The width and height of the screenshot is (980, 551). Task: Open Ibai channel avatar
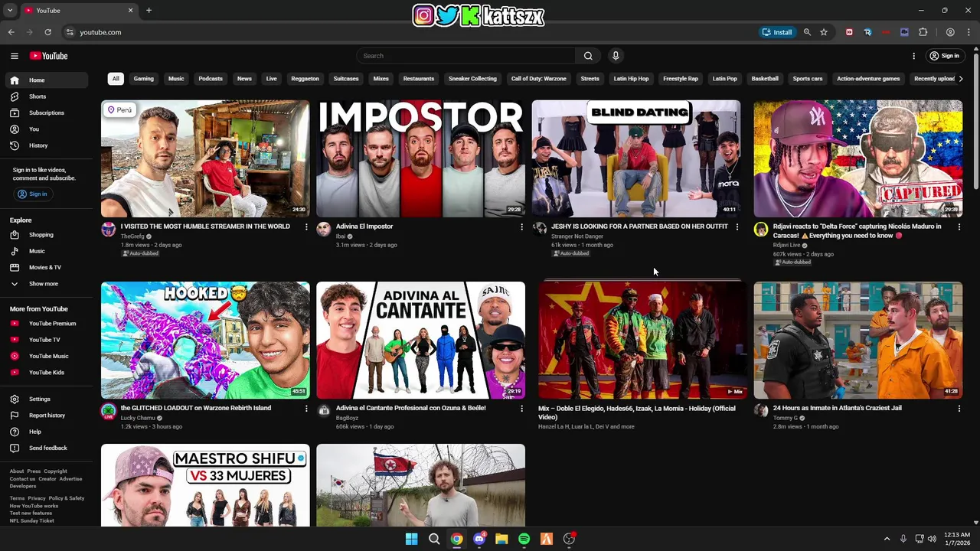(x=324, y=230)
